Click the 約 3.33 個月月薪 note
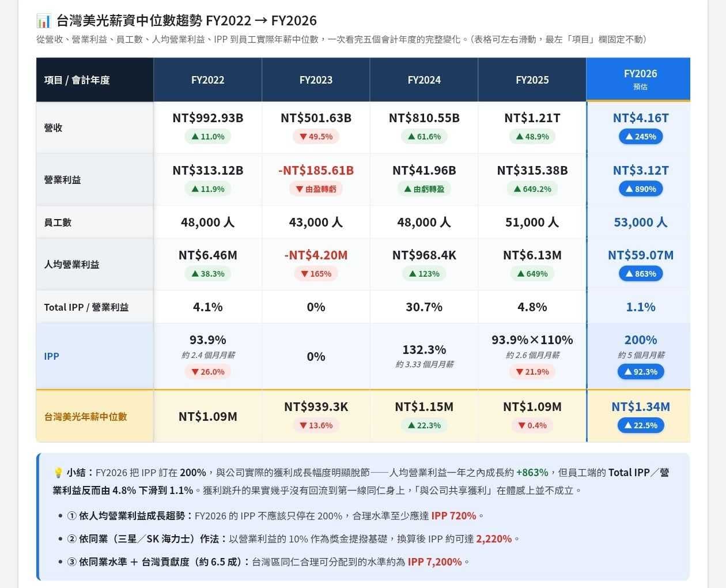726x588 pixels. (x=424, y=365)
